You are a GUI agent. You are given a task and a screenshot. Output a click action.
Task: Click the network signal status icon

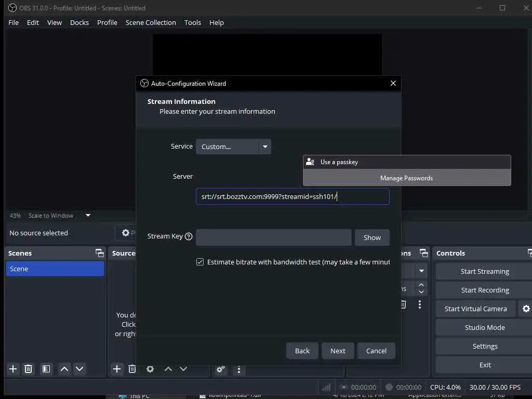[x=326, y=387]
